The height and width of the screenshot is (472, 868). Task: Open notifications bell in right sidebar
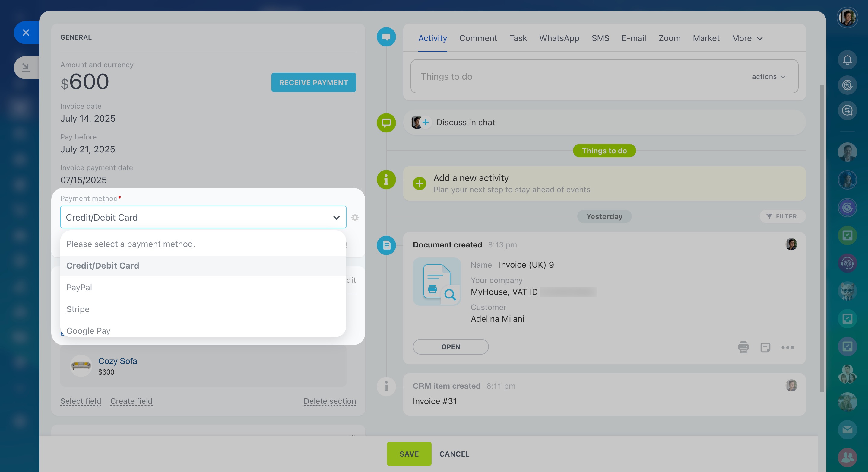847,60
